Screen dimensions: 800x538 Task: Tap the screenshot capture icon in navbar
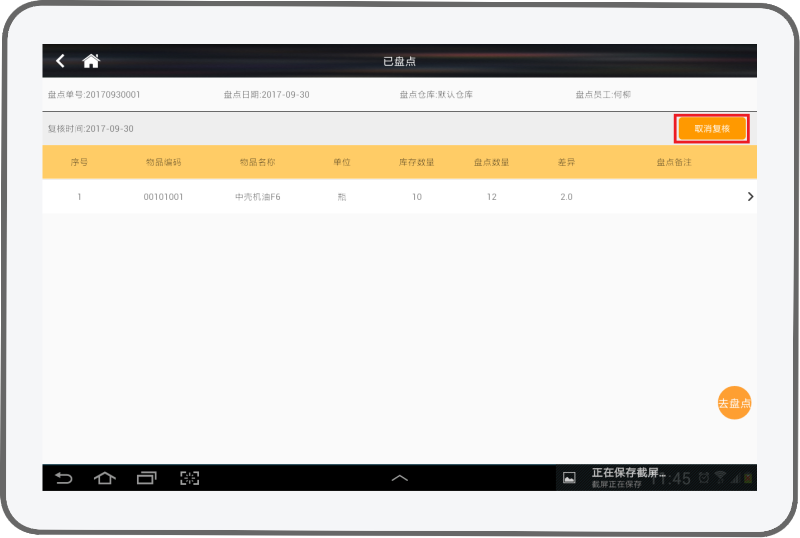189,478
